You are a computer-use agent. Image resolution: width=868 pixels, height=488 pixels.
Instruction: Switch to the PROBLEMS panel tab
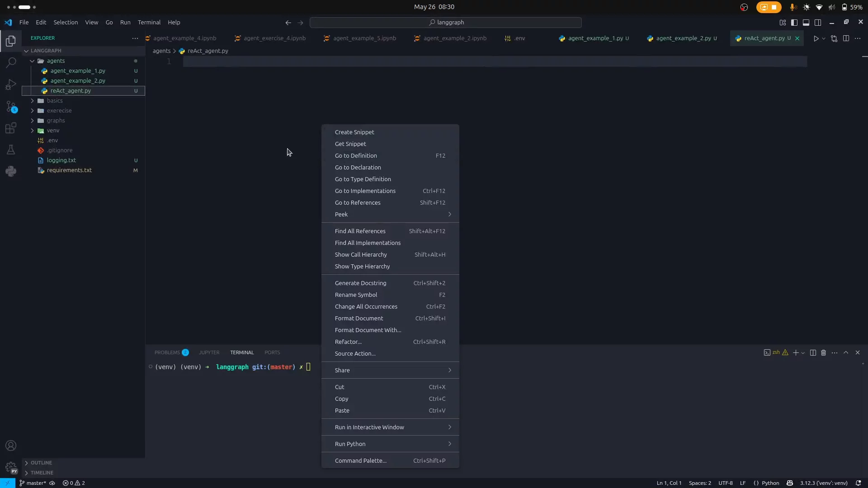(171, 353)
